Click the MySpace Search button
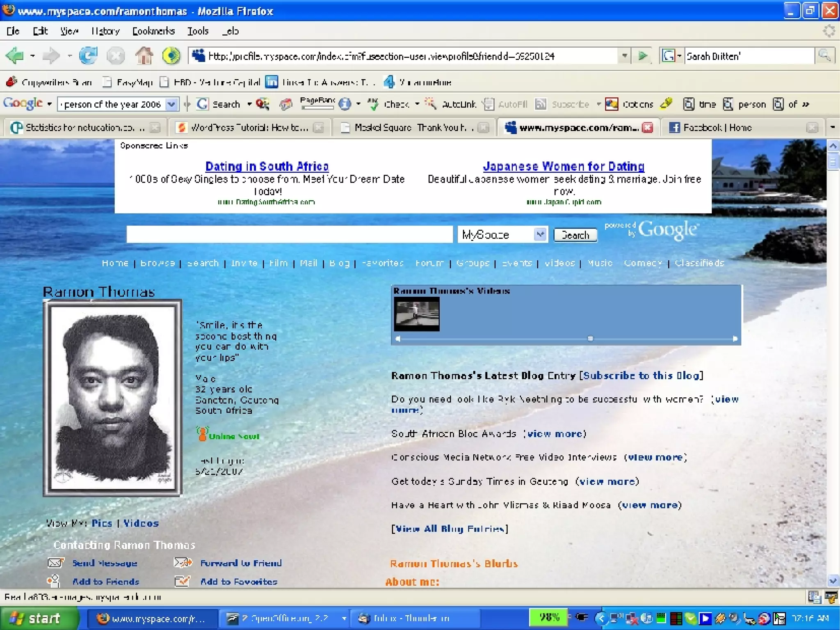 pos(575,235)
